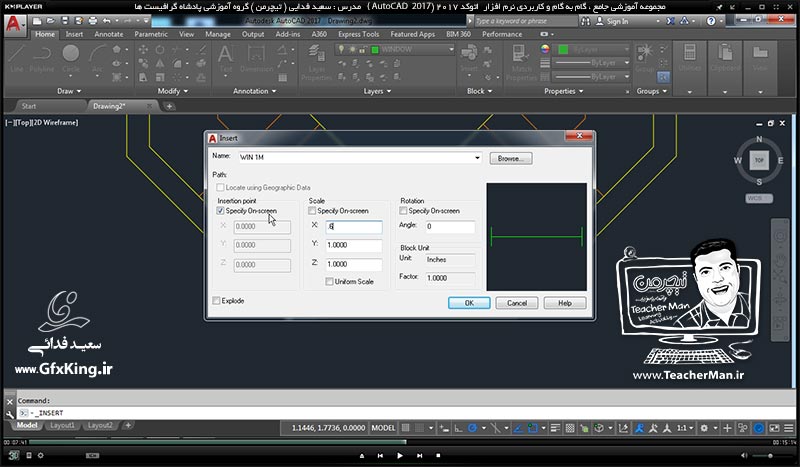Select the Arc tool in Draw panel
Image resolution: width=800 pixels, height=467 pixels.
(97, 58)
